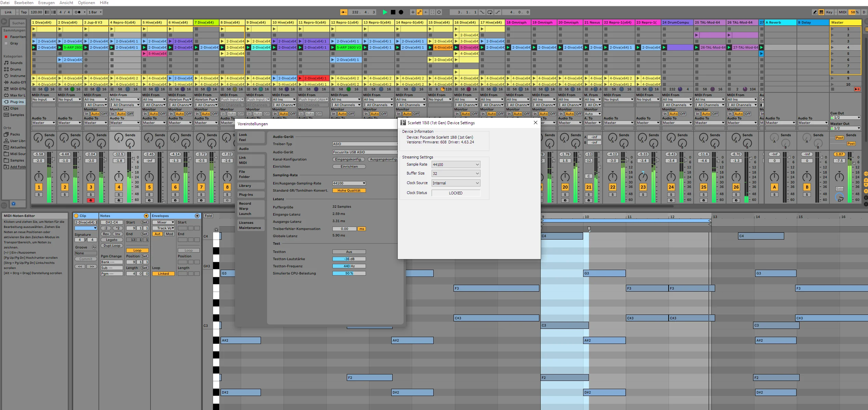Click the green Play button in transport
This screenshot has height=410, width=868.
[385, 12]
